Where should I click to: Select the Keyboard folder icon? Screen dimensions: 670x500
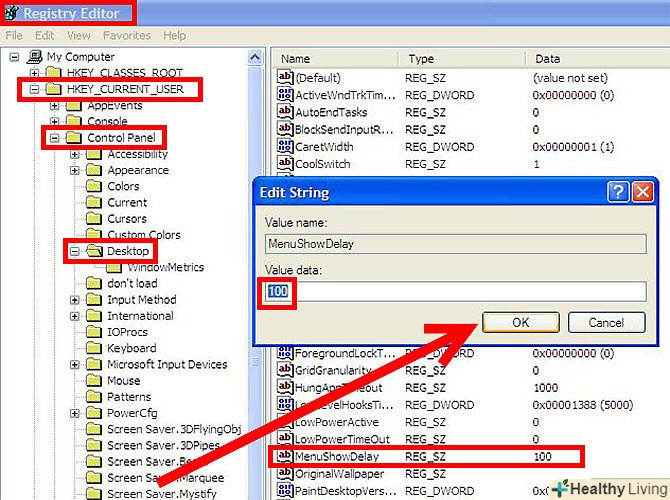click(94, 348)
